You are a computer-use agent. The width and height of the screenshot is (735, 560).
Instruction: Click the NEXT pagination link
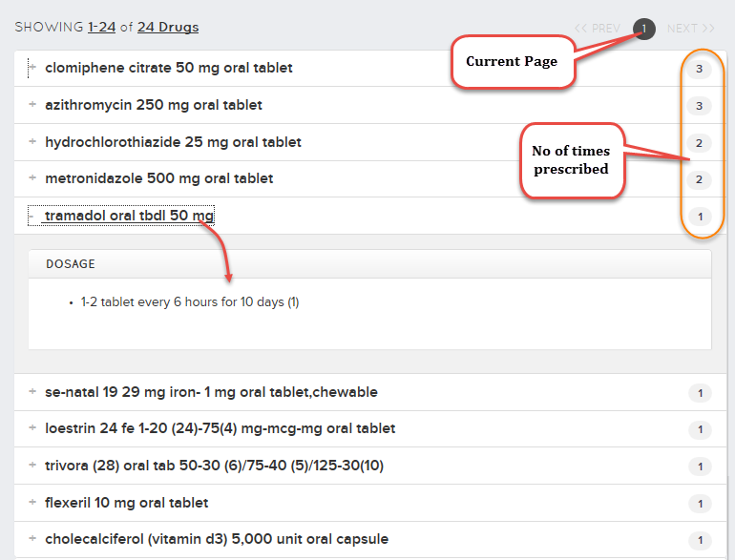click(691, 29)
